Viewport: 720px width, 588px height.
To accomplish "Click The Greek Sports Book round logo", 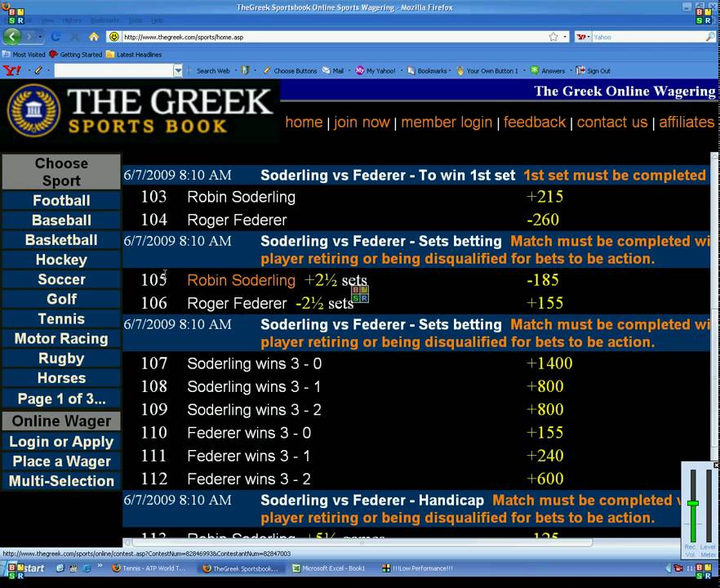I will coord(33,110).
